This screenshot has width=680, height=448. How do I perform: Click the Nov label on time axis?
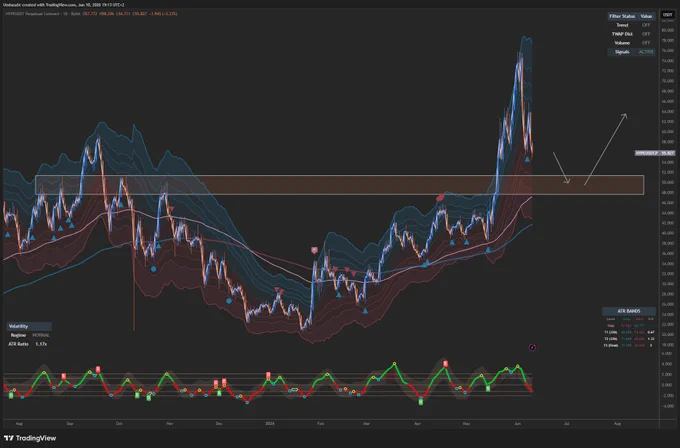170,424
